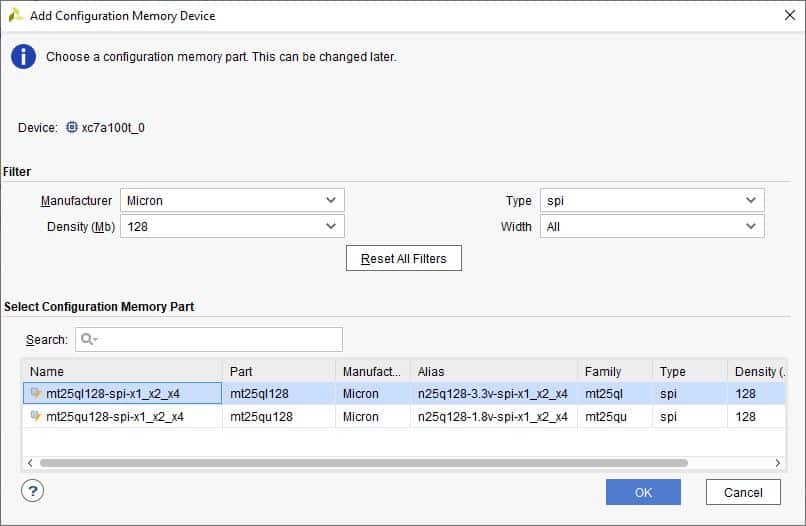This screenshot has height=526, width=806.
Task: Expand the Width filter dropdown
Action: (652, 227)
